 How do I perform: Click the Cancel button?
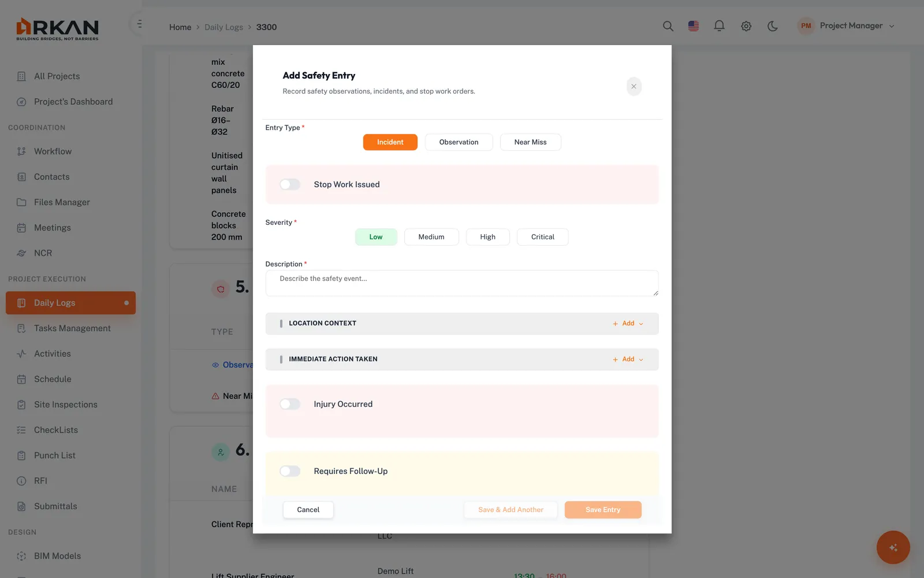point(308,510)
